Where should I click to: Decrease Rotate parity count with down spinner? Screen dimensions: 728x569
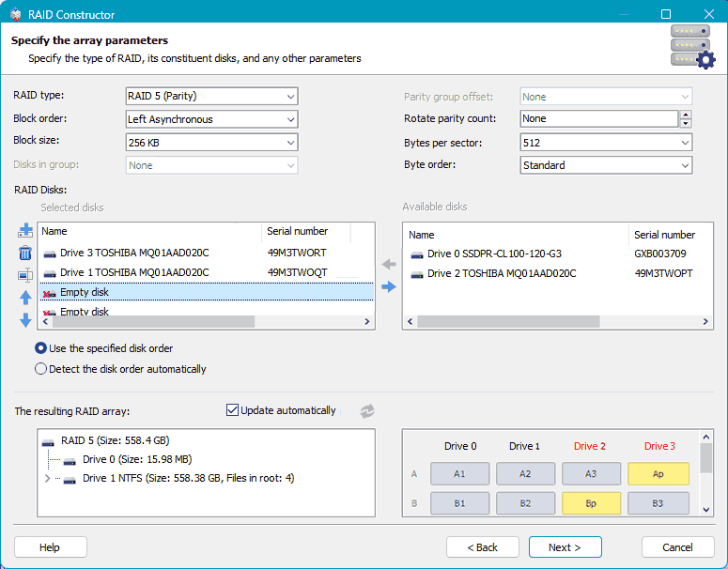(686, 123)
